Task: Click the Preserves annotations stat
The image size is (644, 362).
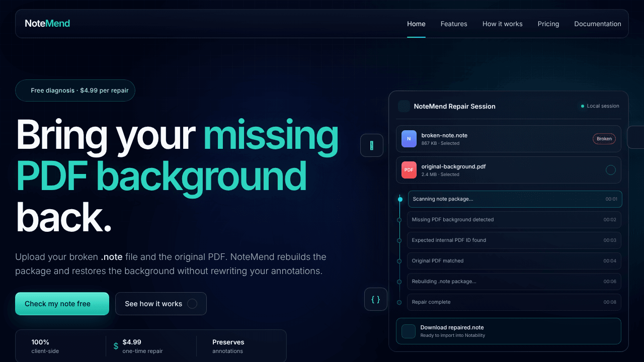Action: [x=228, y=346]
